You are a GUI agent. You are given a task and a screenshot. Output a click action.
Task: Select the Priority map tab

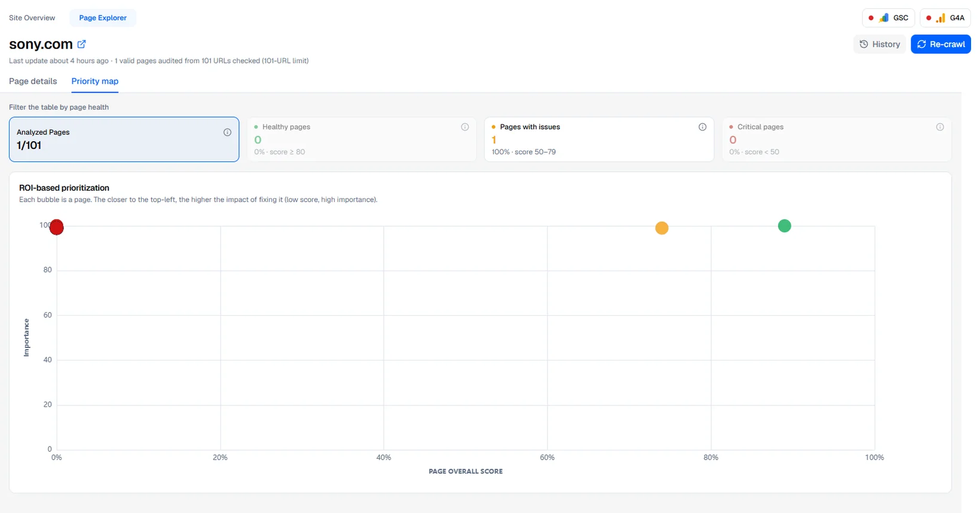pyautogui.click(x=95, y=81)
